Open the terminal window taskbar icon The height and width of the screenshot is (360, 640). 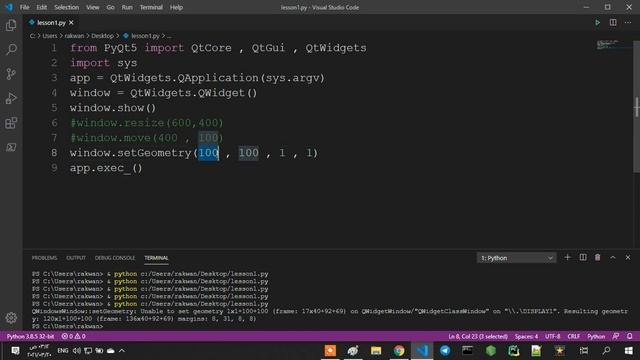[467, 351]
